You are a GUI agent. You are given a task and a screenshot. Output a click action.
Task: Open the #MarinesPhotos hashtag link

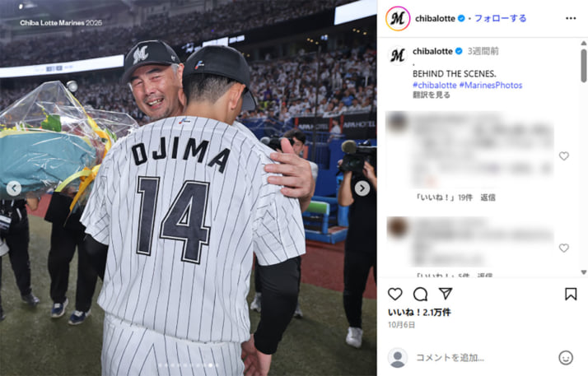tap(491, 85)
